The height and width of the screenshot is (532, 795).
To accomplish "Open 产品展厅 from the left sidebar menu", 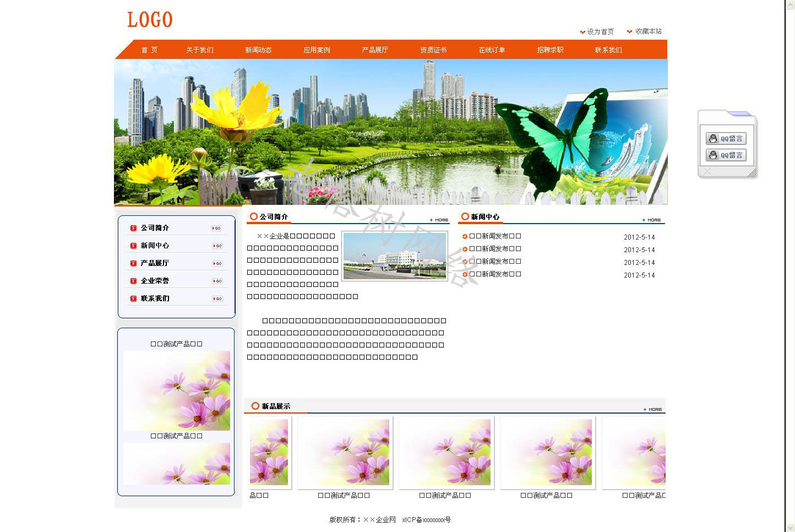I will (x=155, y=263).
